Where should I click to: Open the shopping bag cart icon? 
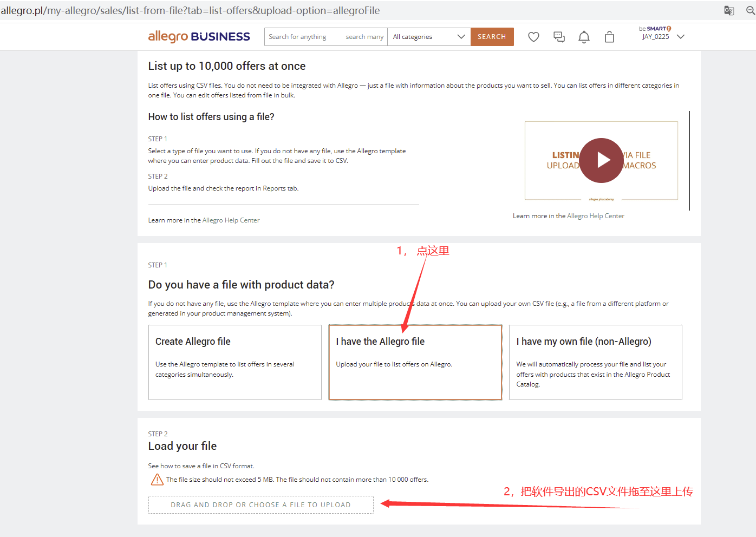pyautogui.click(x=609, y=37)
